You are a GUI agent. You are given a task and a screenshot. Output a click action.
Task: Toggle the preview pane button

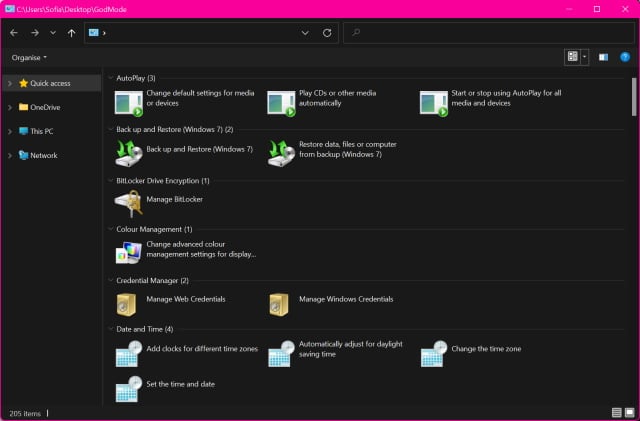point(603,57)
